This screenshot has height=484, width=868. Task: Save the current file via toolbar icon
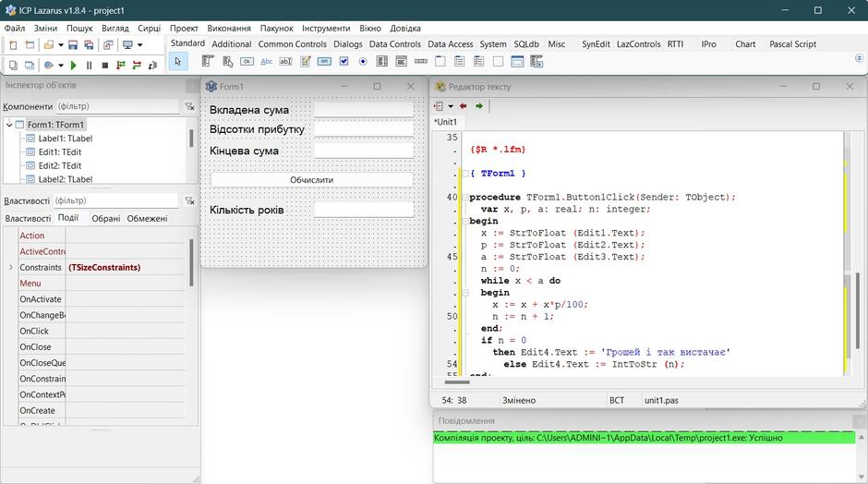[x=73, y=45]
